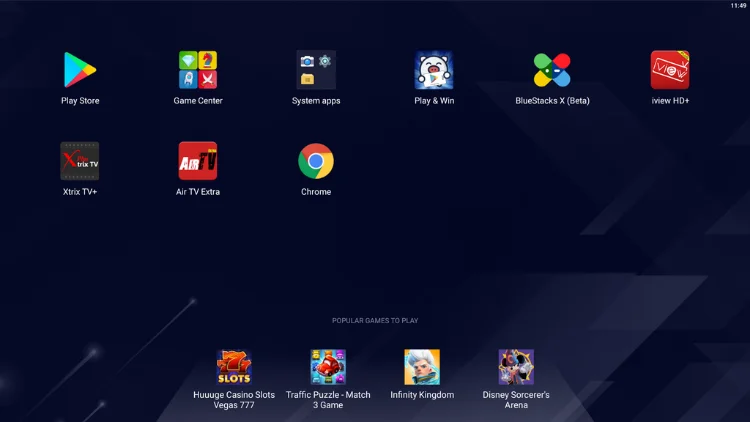Click the "Huuuge Casino Slots Vegas 777" label

[234, 400]
